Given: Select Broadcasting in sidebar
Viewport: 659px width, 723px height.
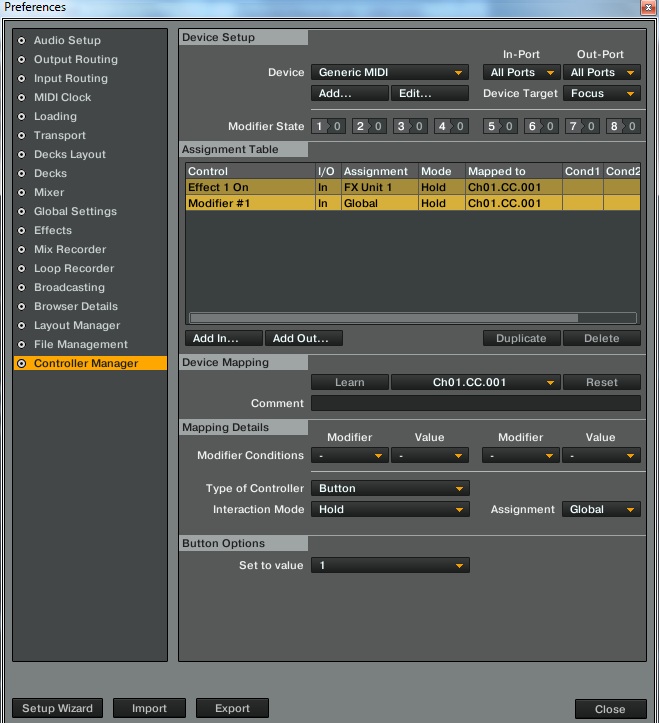Looking at the screenshot, I should [69, 287].
